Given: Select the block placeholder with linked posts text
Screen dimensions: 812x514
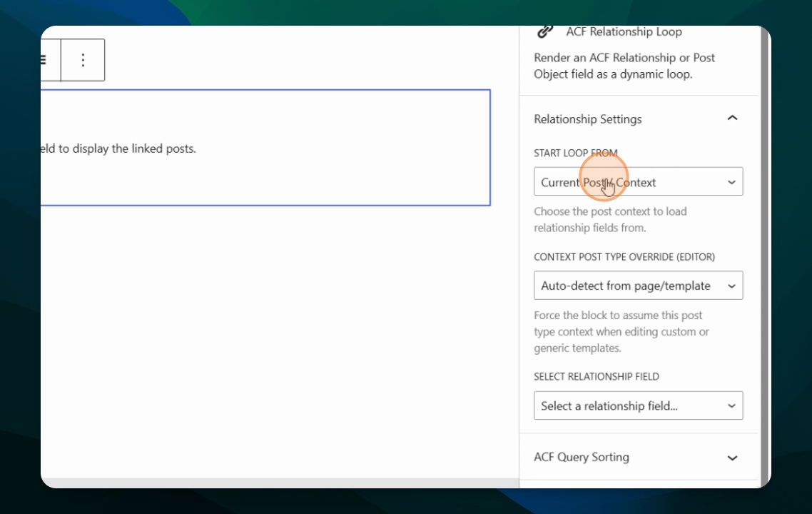Looking at the screenshot, I should tap(265, 148).
